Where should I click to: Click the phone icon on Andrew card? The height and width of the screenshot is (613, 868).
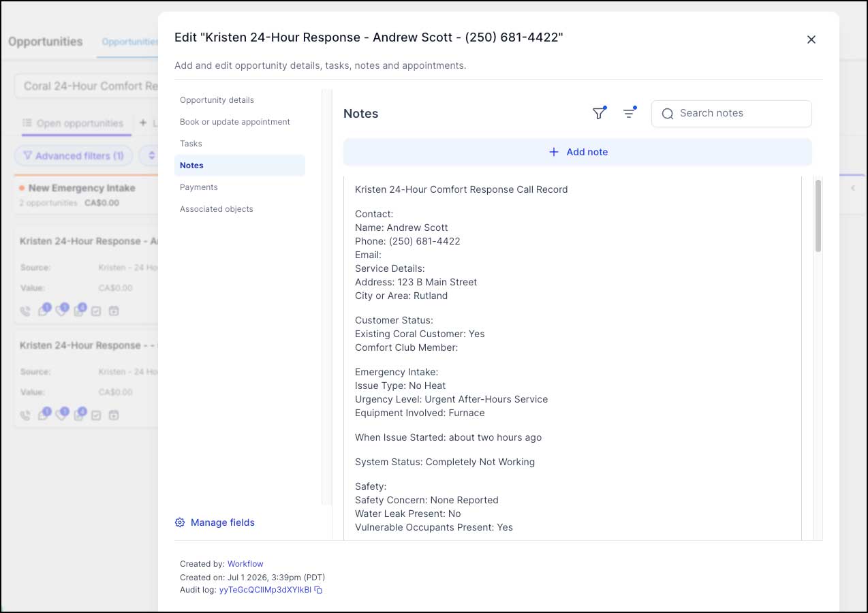(25, 311)
